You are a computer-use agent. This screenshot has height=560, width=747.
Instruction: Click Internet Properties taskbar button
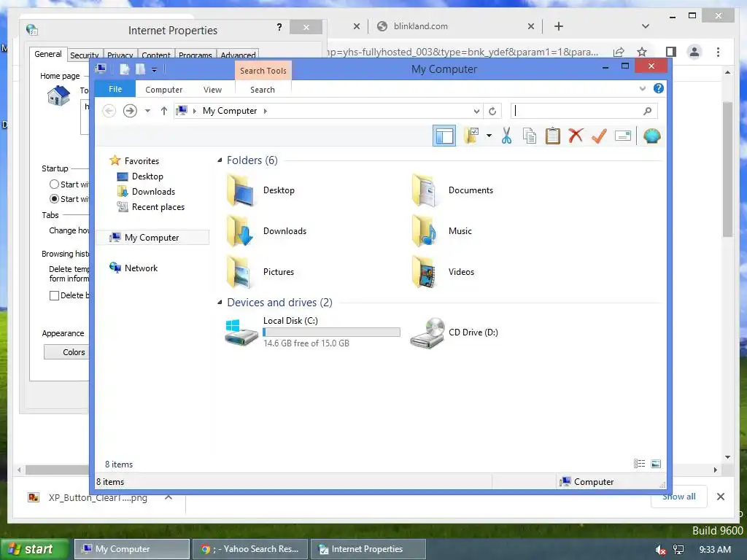(368, 549)
